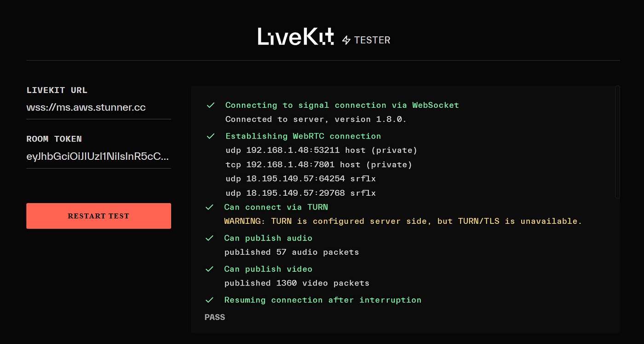This screenshot has width=644, height=344.
Task: Click 'published 57 audio packets' line
Action: [x=292, y=252]
